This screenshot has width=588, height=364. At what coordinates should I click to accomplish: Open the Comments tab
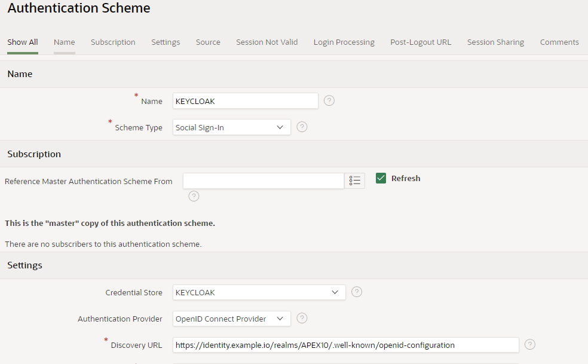(559, 42)
